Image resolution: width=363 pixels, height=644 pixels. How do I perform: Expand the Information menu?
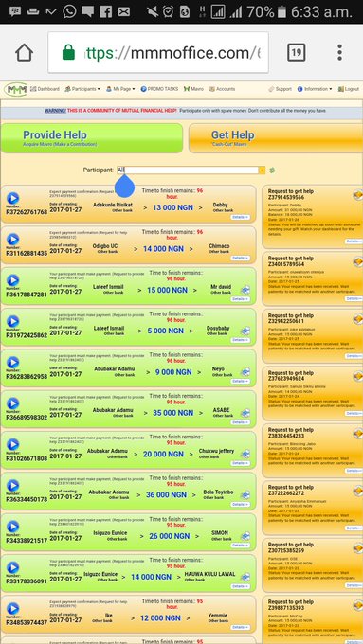315,89
